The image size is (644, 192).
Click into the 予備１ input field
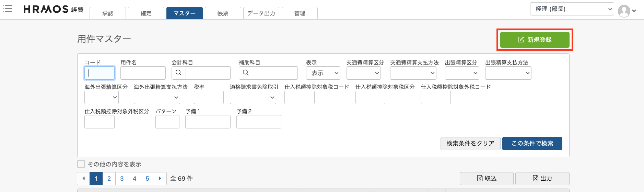208,122
